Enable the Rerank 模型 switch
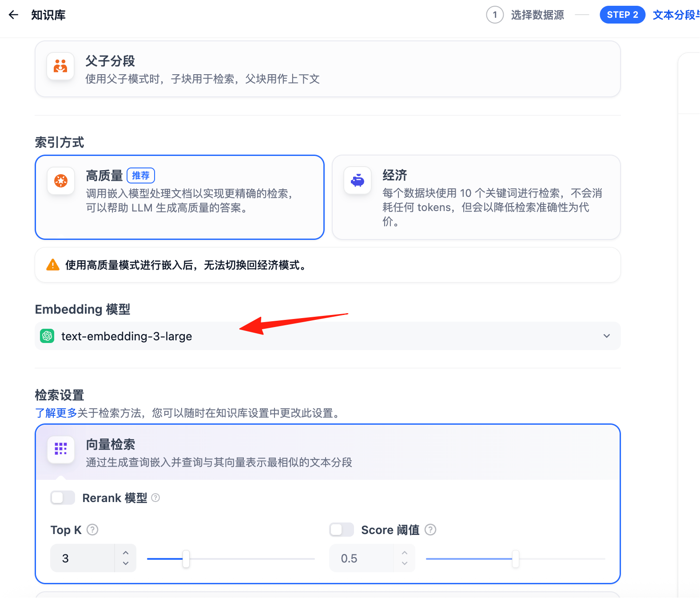Viewport: 700px width, 598px height. 63,498
